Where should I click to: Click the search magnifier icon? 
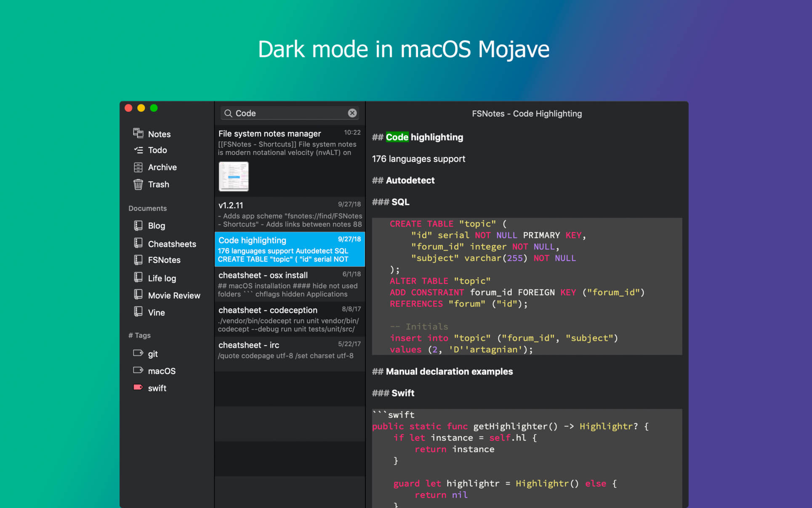coord(228,113)
